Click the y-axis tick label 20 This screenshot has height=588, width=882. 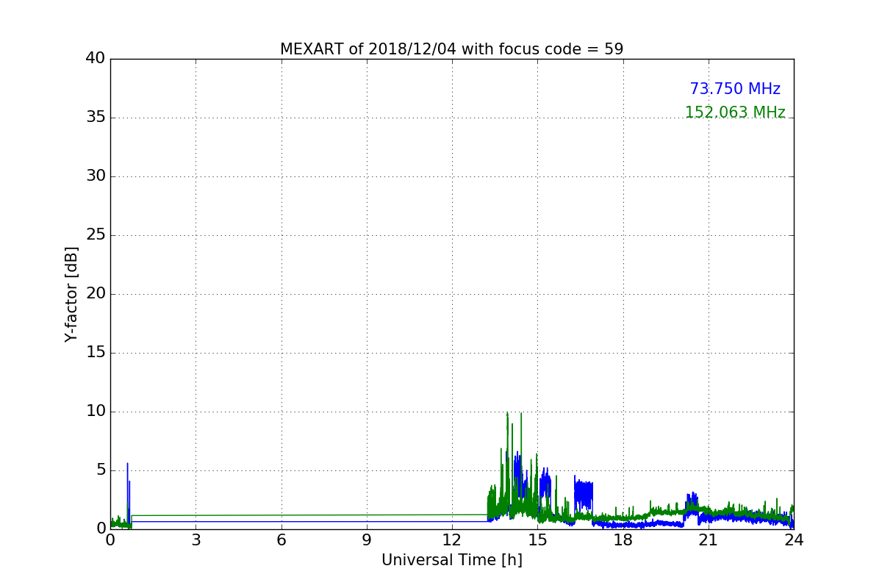pyautogui.click(x=96, y=294)
